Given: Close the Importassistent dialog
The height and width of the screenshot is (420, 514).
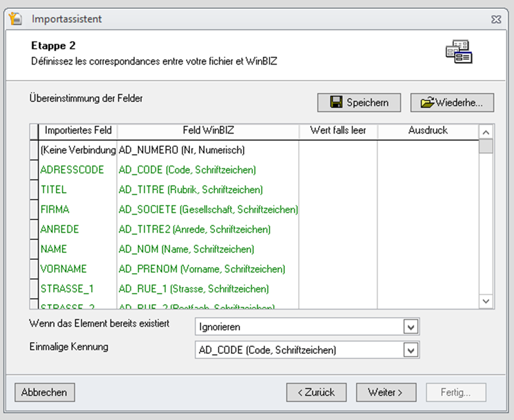Looking at the screenshot, I should [x=495, y=19].
